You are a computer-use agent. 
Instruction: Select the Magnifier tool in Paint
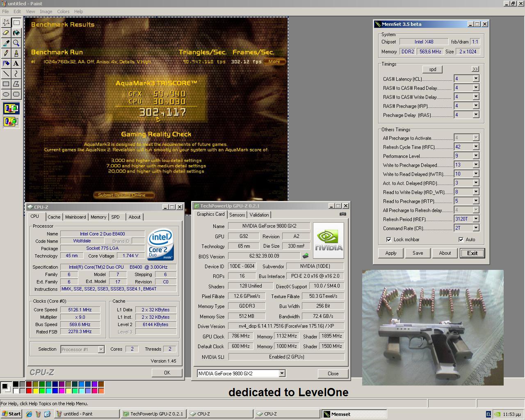pyautogui.click(x=16, y=43)
